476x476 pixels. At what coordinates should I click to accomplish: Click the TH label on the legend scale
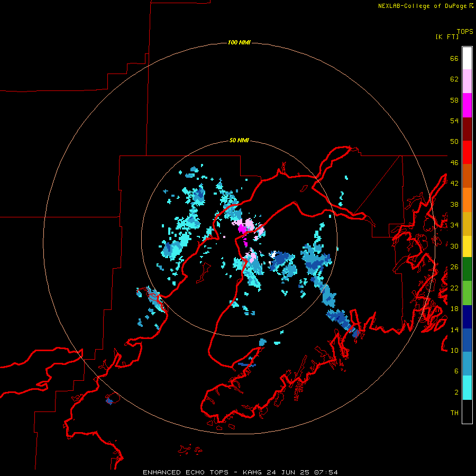[x=454, y=413]
